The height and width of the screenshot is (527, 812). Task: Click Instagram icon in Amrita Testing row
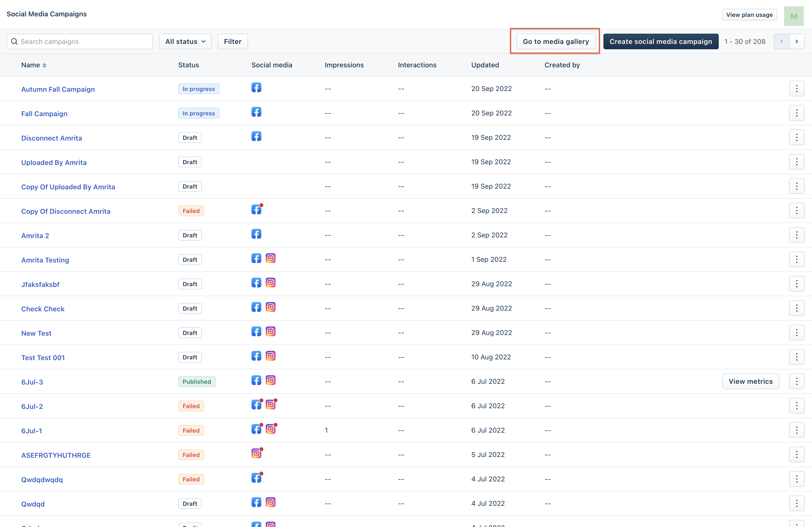pos(270,258)
